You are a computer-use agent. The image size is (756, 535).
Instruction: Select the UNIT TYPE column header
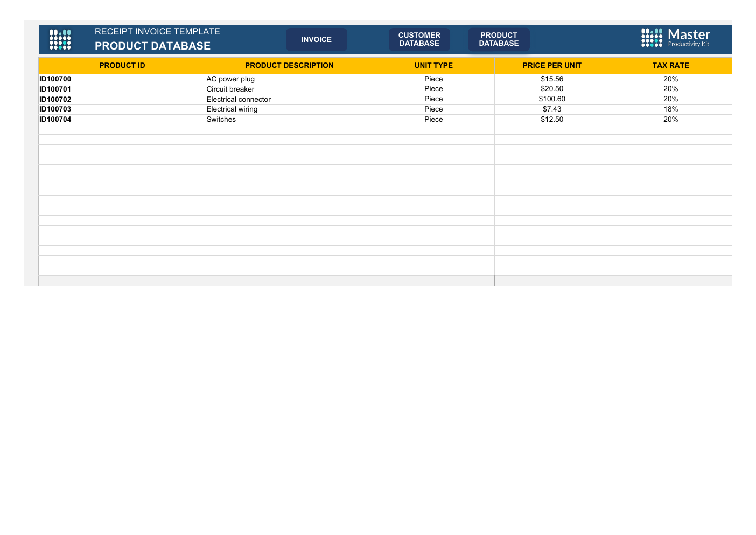pos(433,65)
